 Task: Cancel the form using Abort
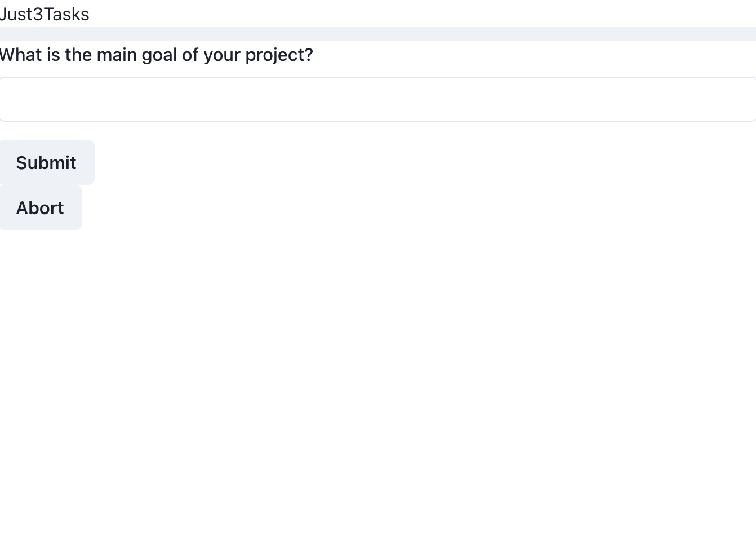(41, 207)
